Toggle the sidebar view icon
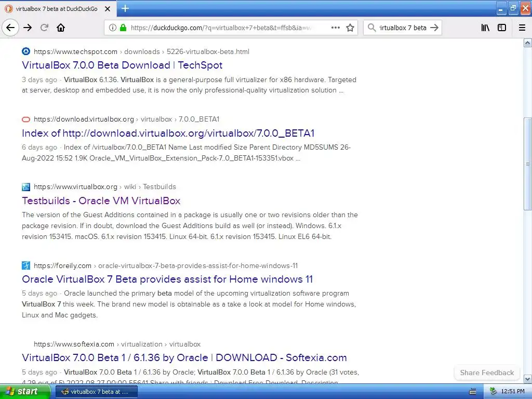 pos(502,28)
